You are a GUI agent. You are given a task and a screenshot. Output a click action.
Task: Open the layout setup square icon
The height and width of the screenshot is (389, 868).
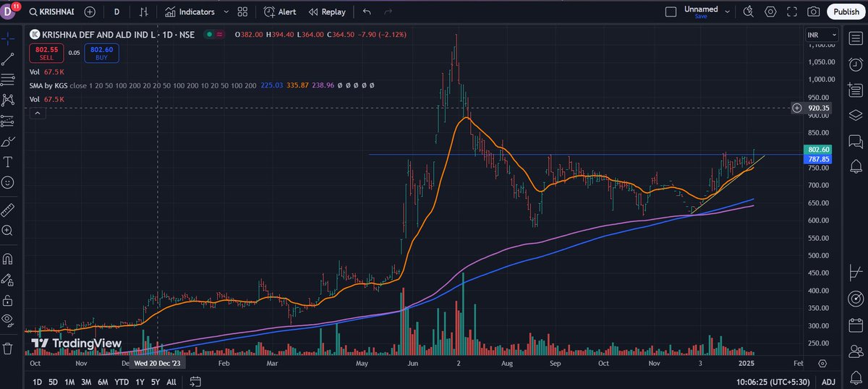pos(671,12)
